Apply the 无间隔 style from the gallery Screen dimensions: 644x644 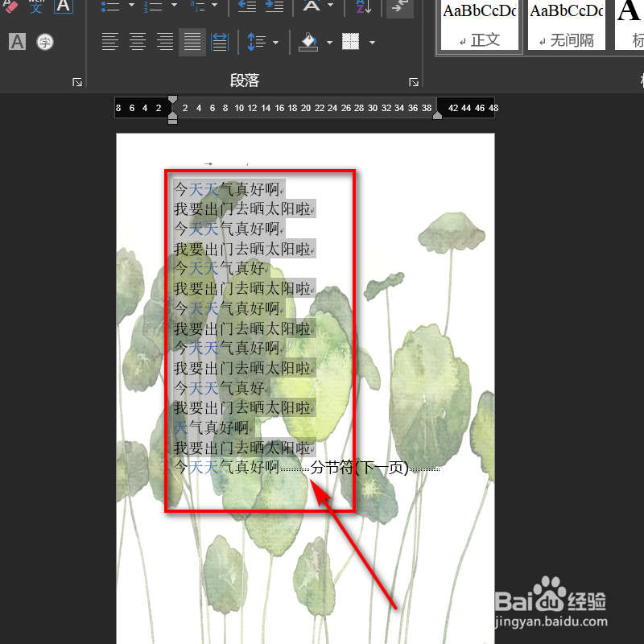566,24
